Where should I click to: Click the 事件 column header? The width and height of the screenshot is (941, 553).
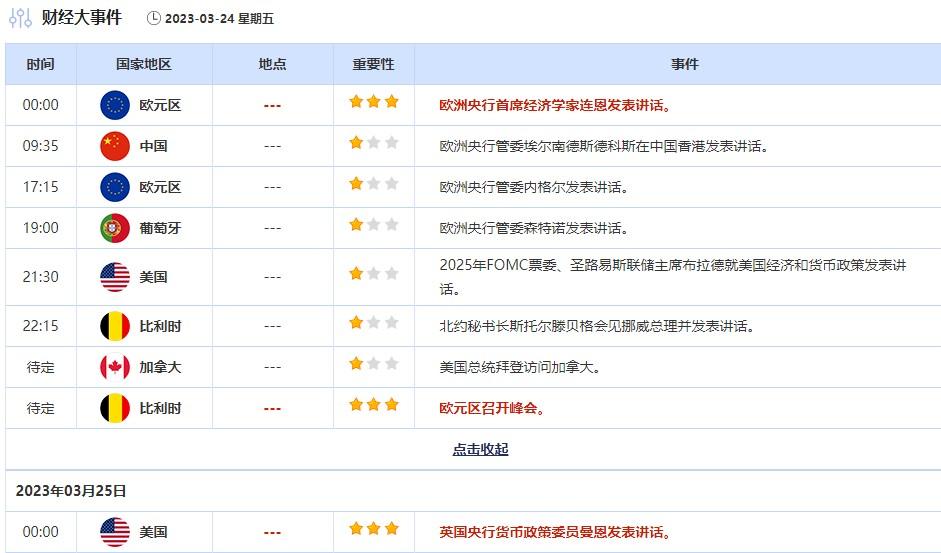(x=685, y=64)
